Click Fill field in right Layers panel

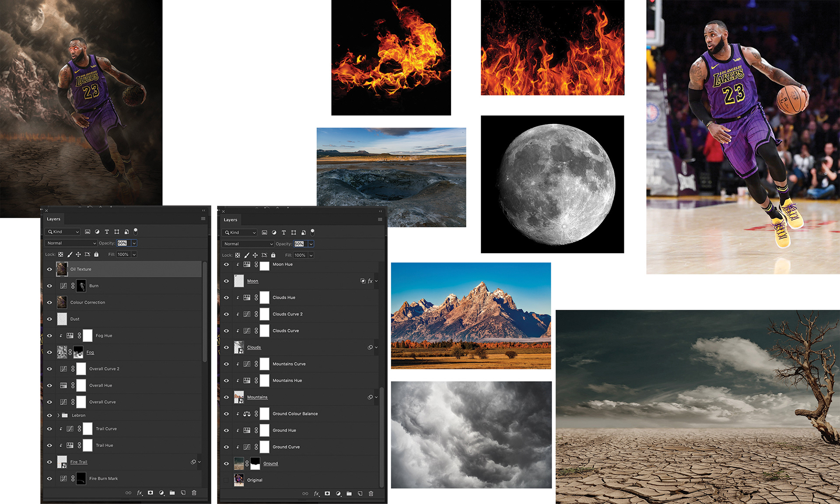click(300, 255)
